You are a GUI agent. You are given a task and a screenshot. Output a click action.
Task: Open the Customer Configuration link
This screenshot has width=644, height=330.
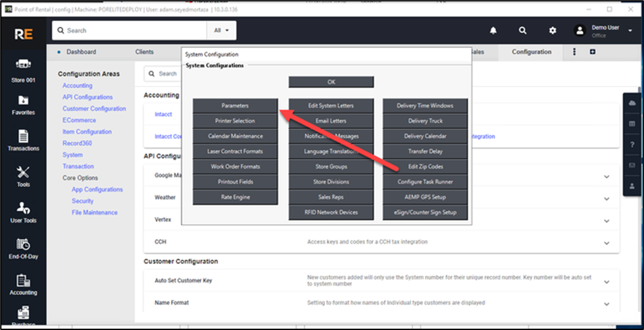coord(94,109)
